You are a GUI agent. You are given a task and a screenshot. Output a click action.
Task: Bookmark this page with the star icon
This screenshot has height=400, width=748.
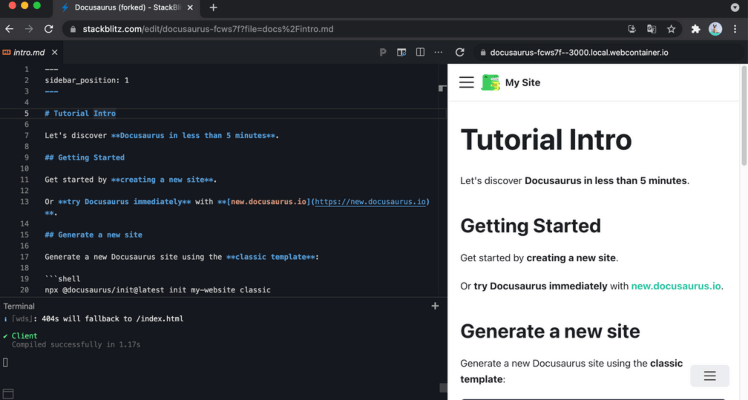[671, 29]
